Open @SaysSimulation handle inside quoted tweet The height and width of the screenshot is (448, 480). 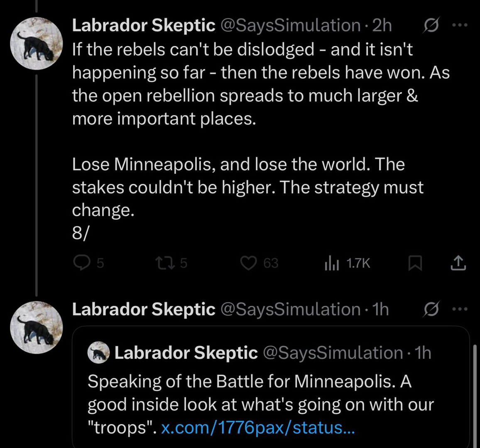click(333, 353)
